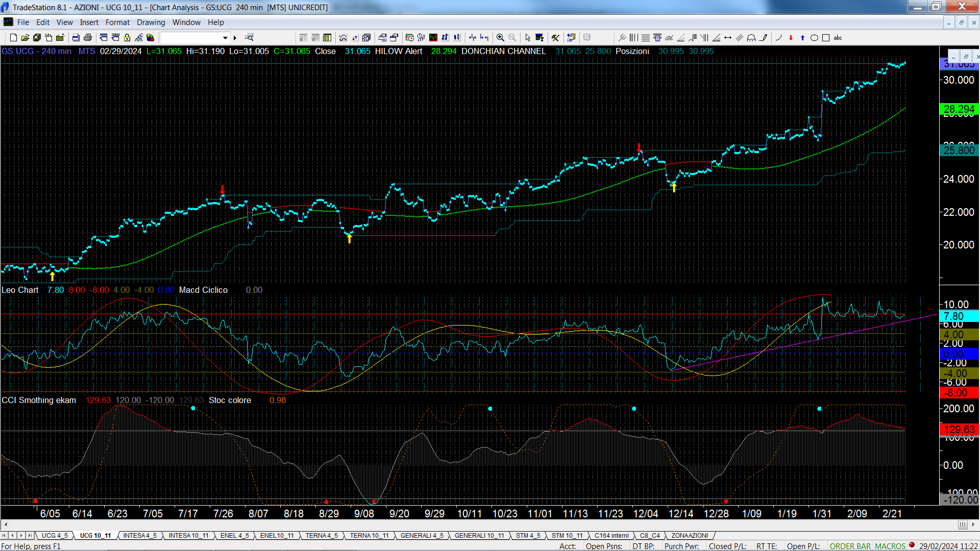Switch to the ENEL 4_5 tab
The image size is (980, 551).
pos(234,536)
